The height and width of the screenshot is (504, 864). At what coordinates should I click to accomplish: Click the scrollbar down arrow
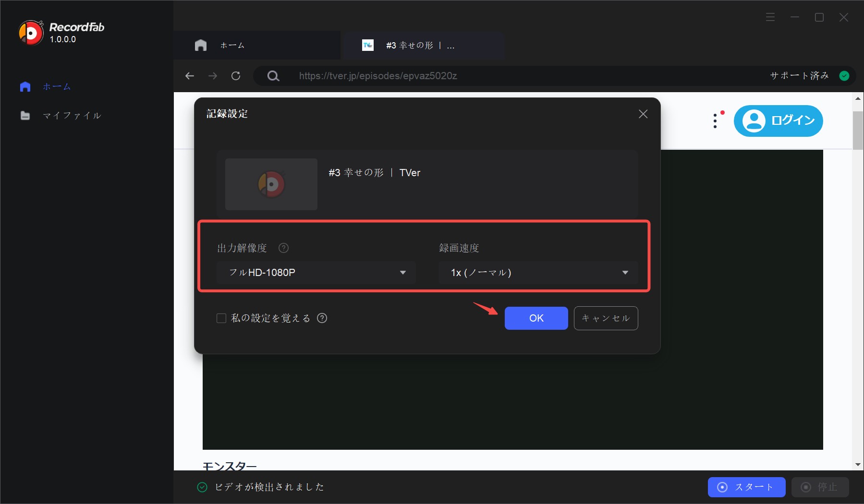(x=858, y=465)
